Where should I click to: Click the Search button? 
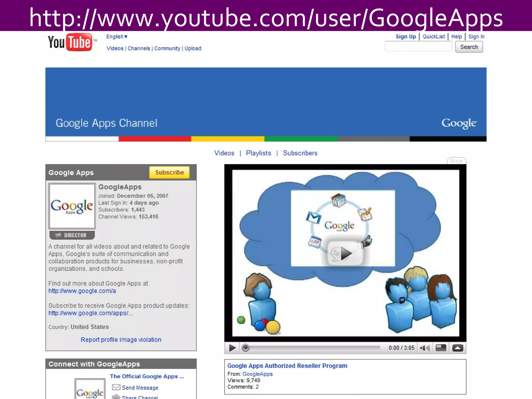pyautogui.click(x=469, y=47)
